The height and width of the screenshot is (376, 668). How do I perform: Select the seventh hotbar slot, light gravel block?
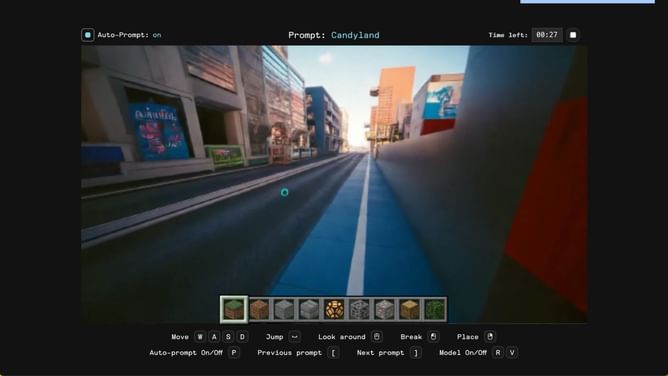coord(384,309)
